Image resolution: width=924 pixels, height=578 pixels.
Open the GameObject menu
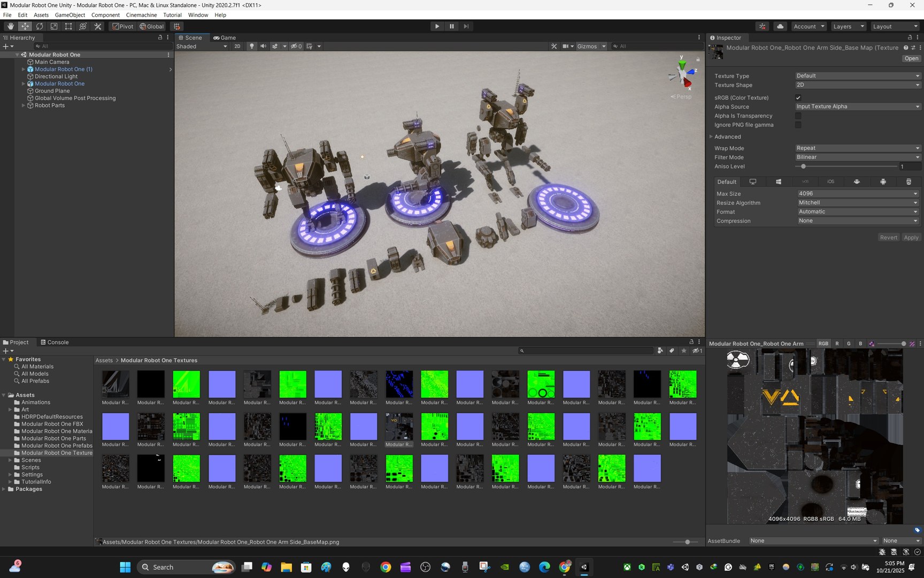[70, 15]
